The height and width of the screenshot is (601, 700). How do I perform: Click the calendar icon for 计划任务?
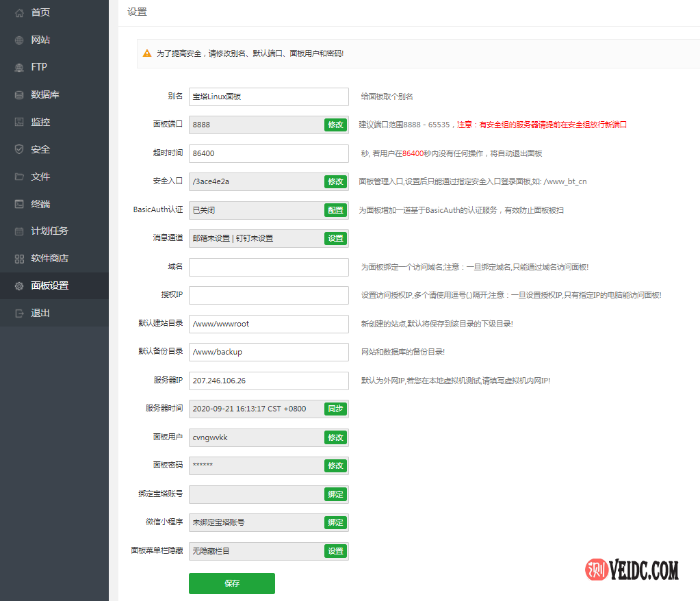coord(19,231)
